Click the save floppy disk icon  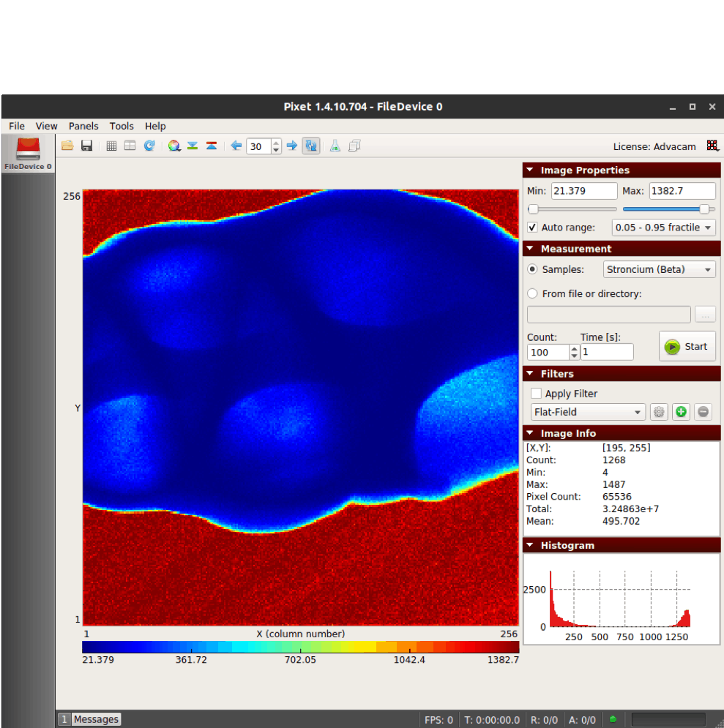click(86, 146)
